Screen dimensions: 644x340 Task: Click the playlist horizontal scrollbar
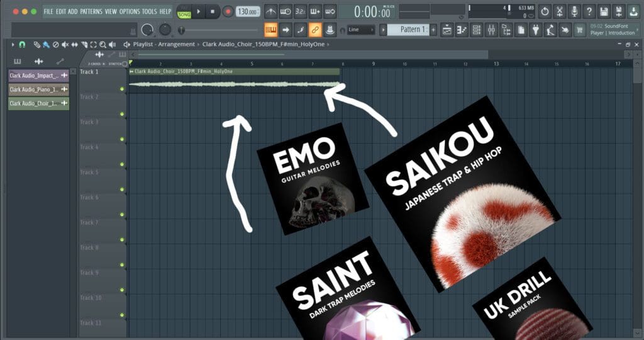[313, 55]
